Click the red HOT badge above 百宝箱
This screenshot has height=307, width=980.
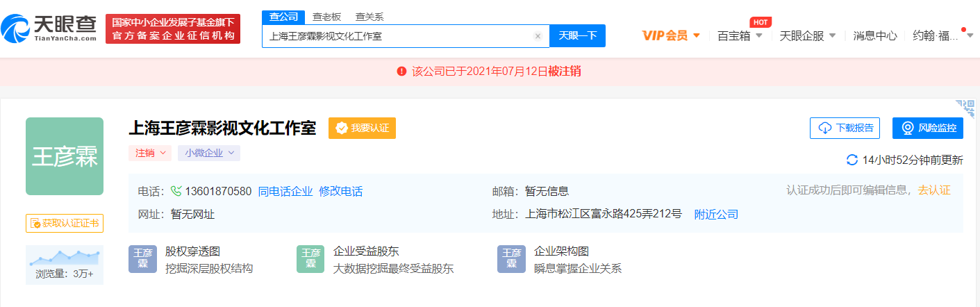[761, 22]
